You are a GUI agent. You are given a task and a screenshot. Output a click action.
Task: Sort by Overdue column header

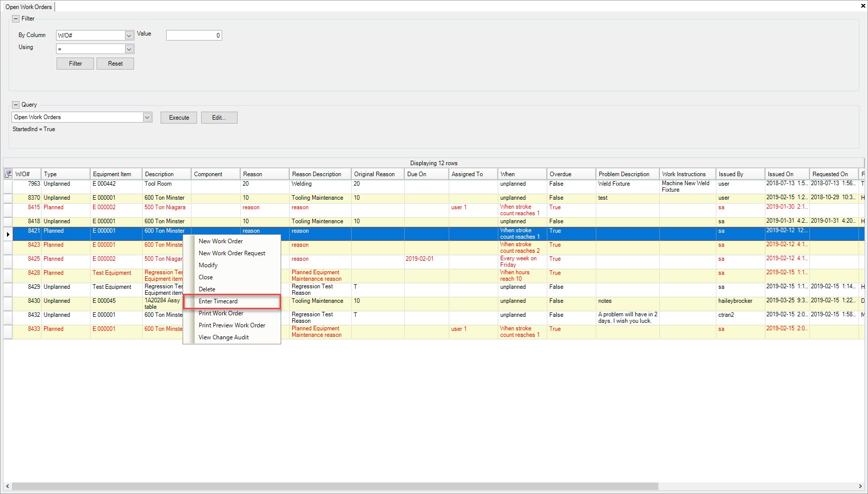[571, 174]
